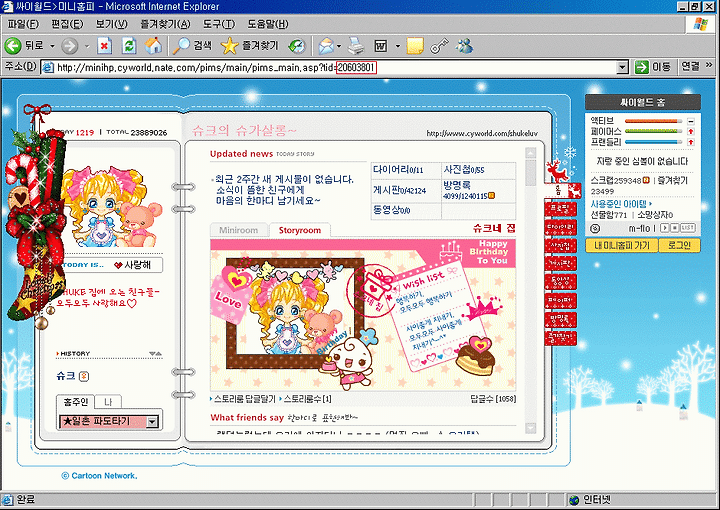The height and width of the screenshot is (510, 720).
Task: Open the yellow note discuss icon
Action: 415,46
